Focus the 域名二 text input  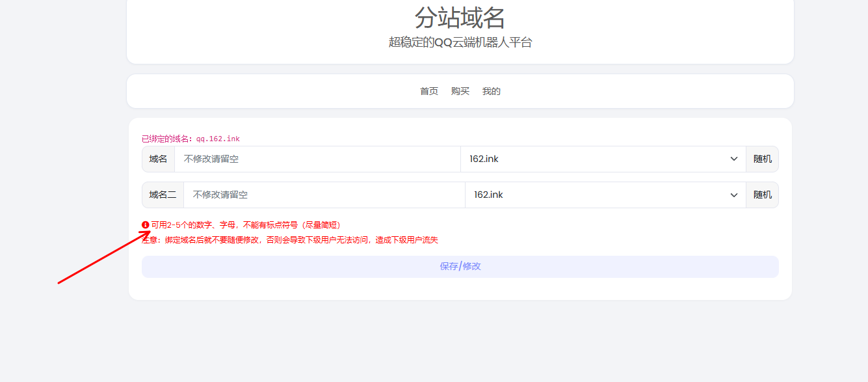click(x=319, y=195)
